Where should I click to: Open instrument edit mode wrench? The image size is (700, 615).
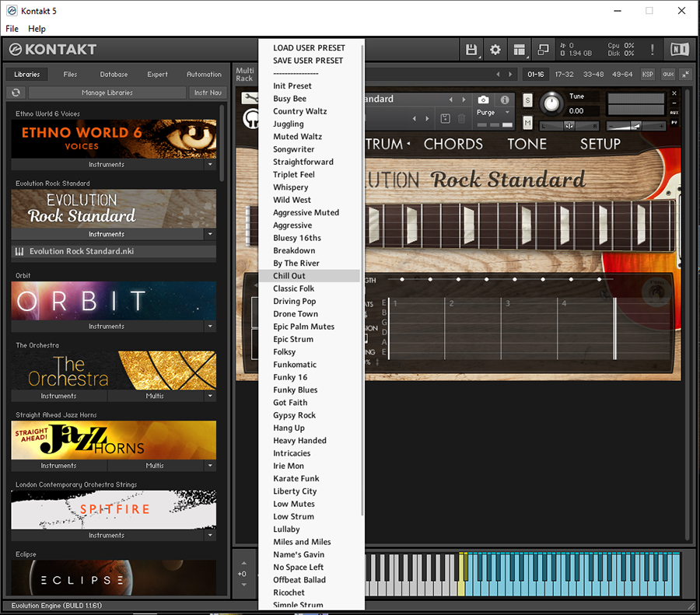[x=250, y=98]
